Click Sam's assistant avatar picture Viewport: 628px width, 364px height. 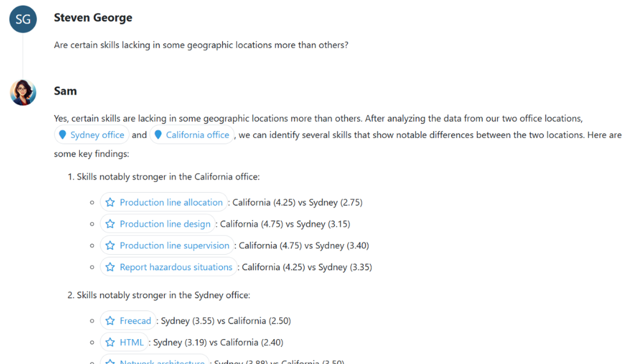(x=23, y=93)
